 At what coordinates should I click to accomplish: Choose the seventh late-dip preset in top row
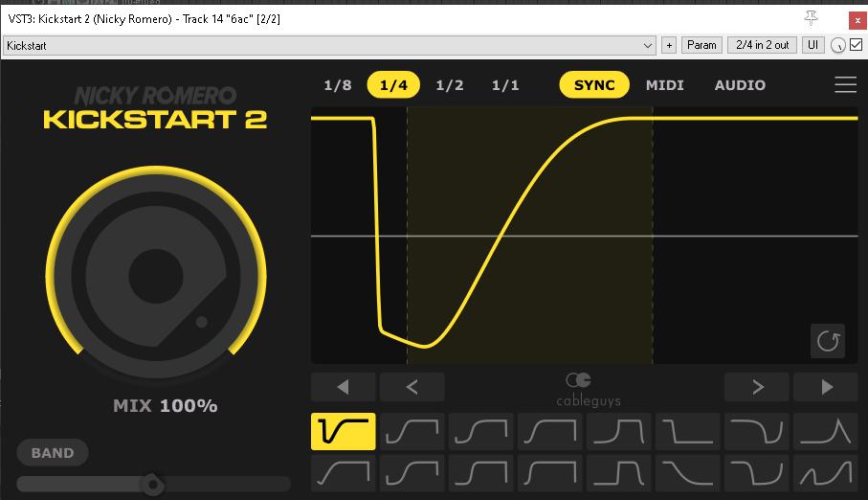pyautogui.click(x=757, y=431)
